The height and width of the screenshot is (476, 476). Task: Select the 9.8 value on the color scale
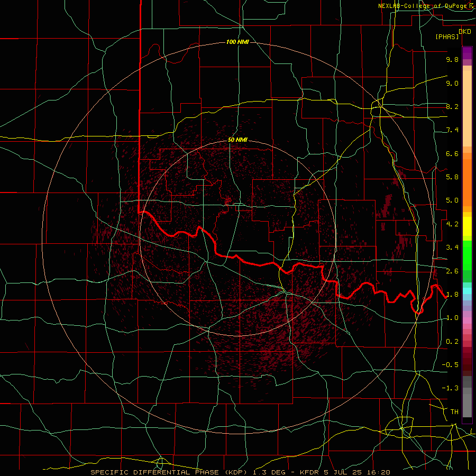click(x=452, y=59)
